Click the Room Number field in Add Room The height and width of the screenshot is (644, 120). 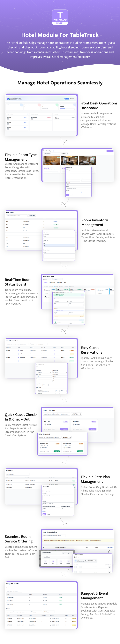(x=59, y=236)
